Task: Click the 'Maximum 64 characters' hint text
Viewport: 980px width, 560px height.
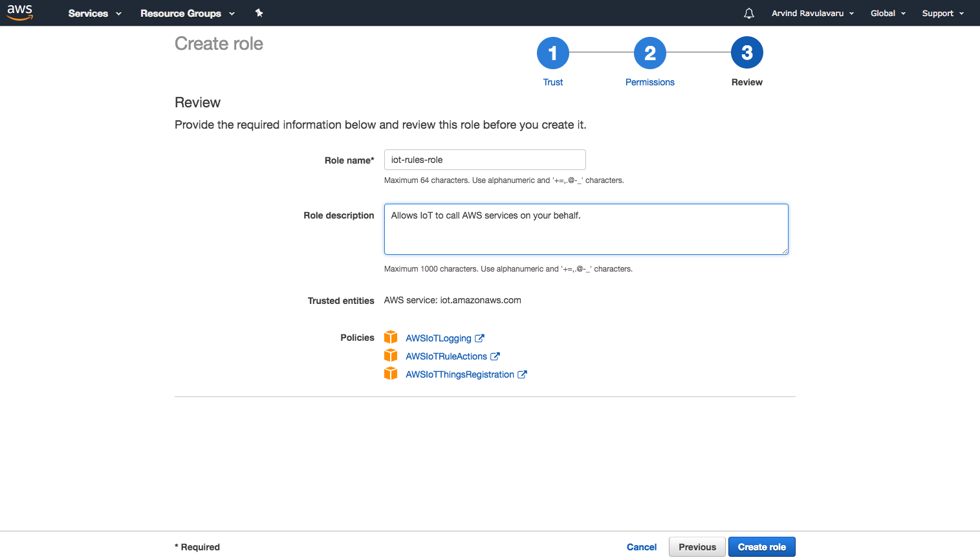Action: pos(504,180)
